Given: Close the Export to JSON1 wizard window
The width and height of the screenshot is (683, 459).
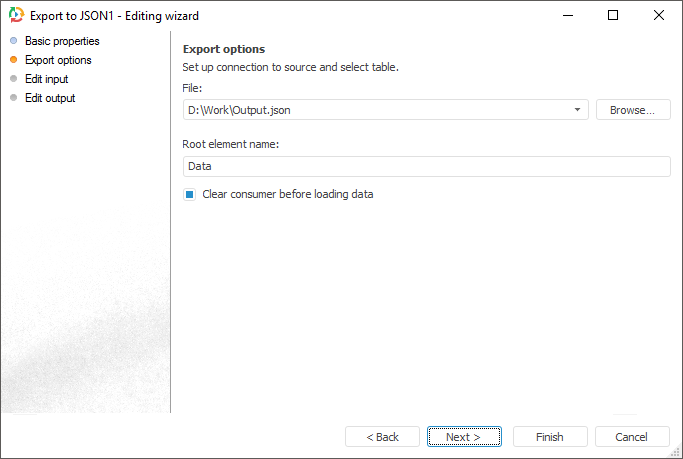Looking at the screenshot, I should 658,15.
